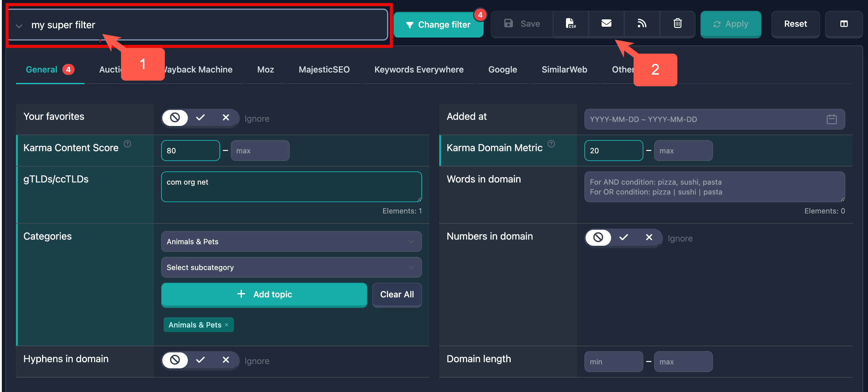Viewport: 868px width, 392px height.
Task: Open the Select subcategory dropdown
Action: point(291,267)
